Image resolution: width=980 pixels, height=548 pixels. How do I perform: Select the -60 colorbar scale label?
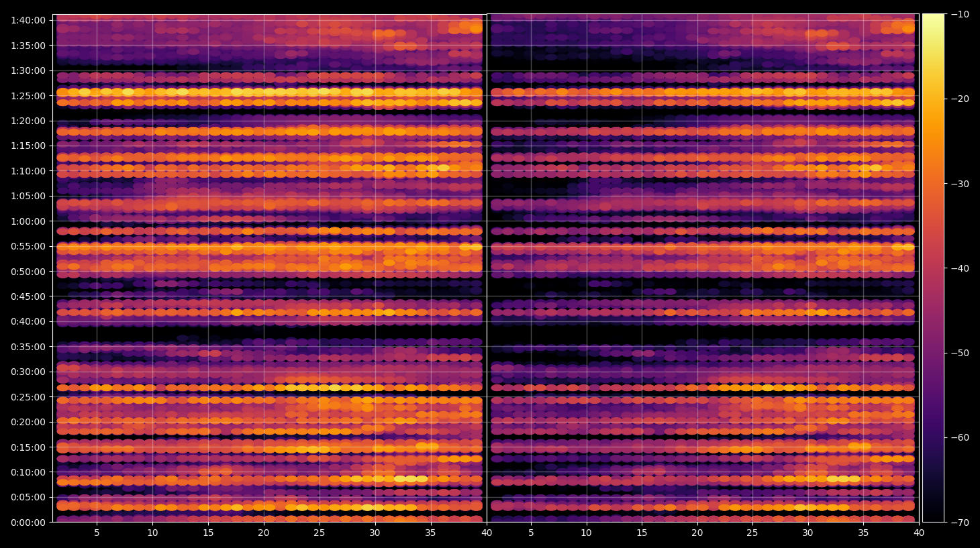pyautogui.click(x=961, y=437)
